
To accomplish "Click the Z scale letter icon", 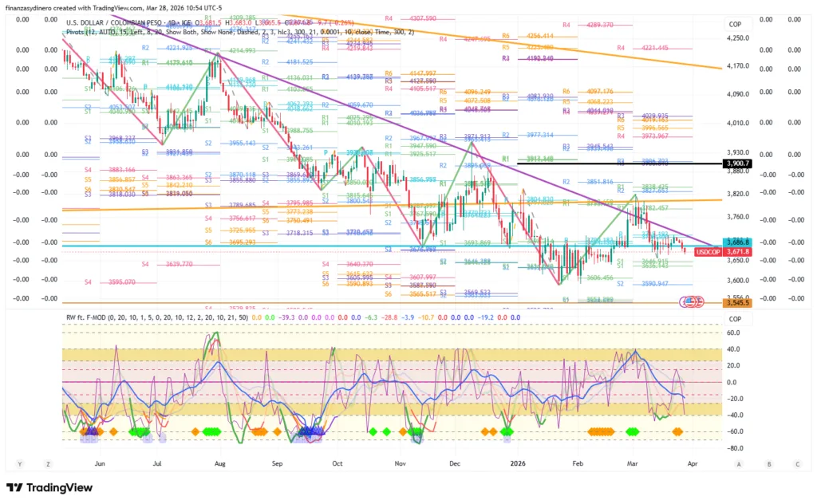I will click(48, 463).
